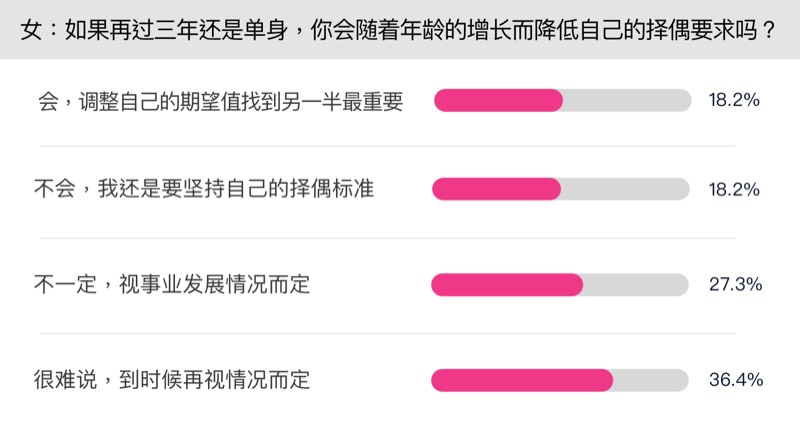Screen dimensions: 800x440
Task: Click pink filled bar for "不一定" option
Action: pyautogui.click(x=507, y=285)
